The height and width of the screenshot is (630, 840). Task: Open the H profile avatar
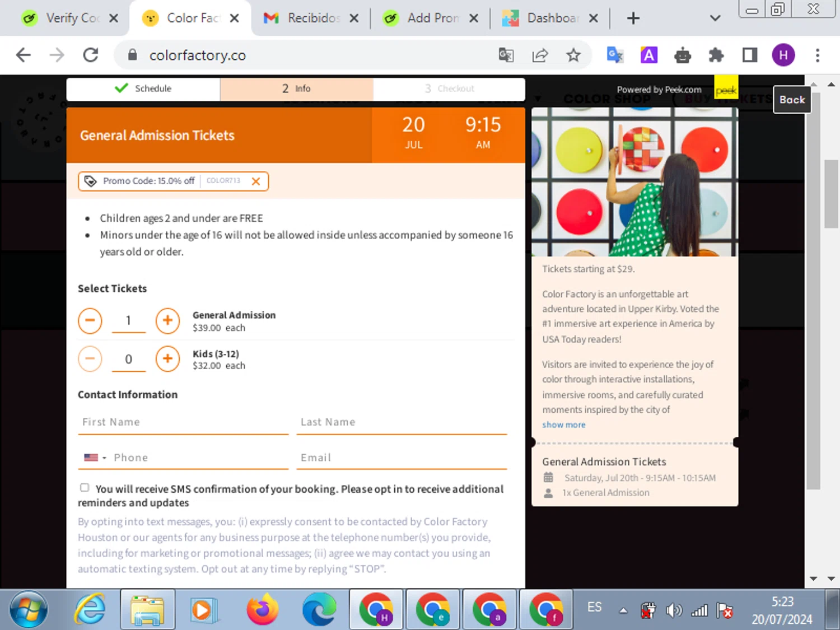coord(783,55)
